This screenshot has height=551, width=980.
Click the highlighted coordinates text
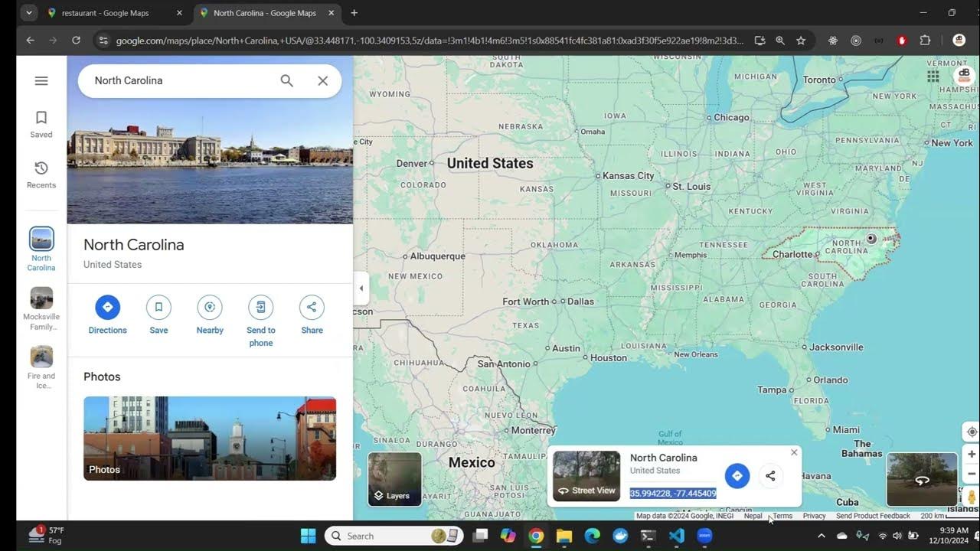click(673, 494)
